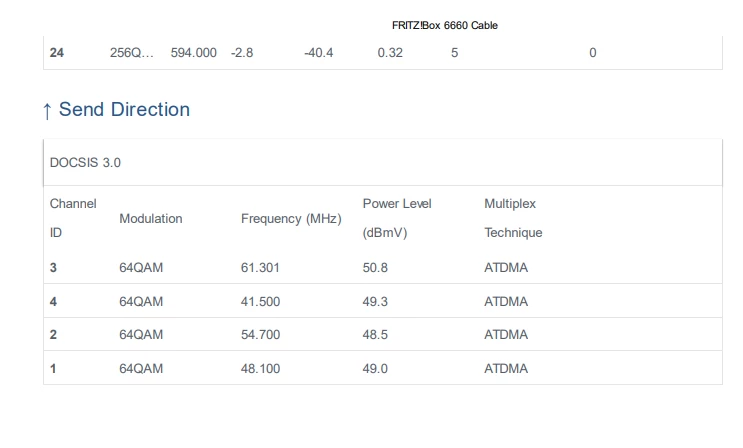Click the 50.8 power level value
743x448 pixels.
[377, 268]
